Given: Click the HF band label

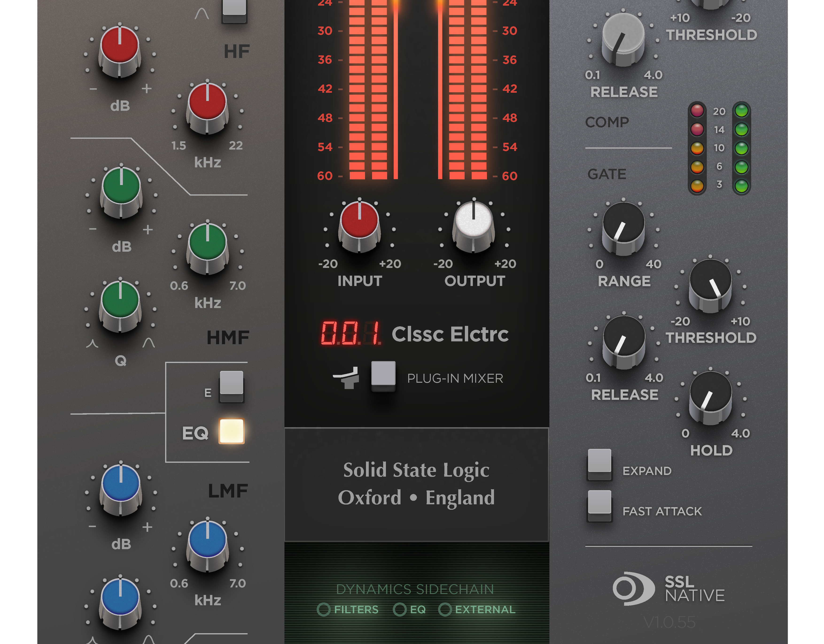Looking at the screenshot, I should coord(237,52).
